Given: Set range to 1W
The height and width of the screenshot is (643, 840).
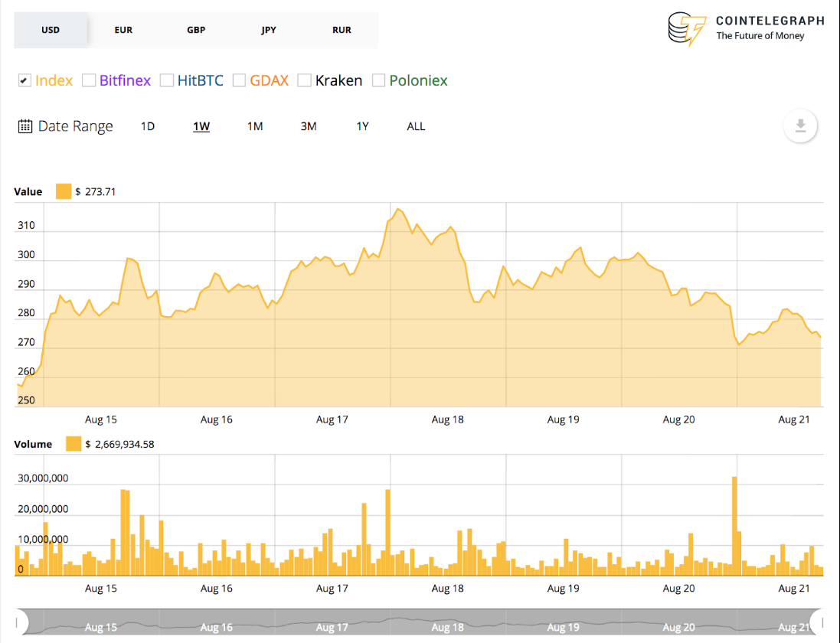Looking at the screenshot, I should click(201, 126).
